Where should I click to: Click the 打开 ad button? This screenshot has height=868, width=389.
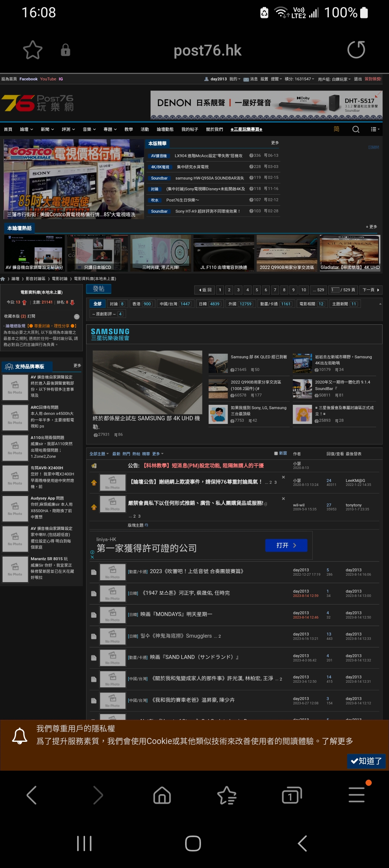click(x=286, y=545)
